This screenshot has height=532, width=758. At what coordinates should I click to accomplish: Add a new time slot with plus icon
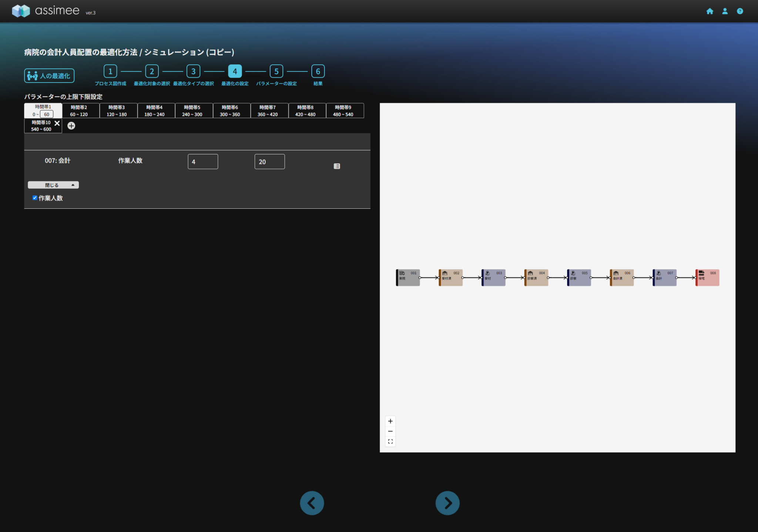point(71,126)
